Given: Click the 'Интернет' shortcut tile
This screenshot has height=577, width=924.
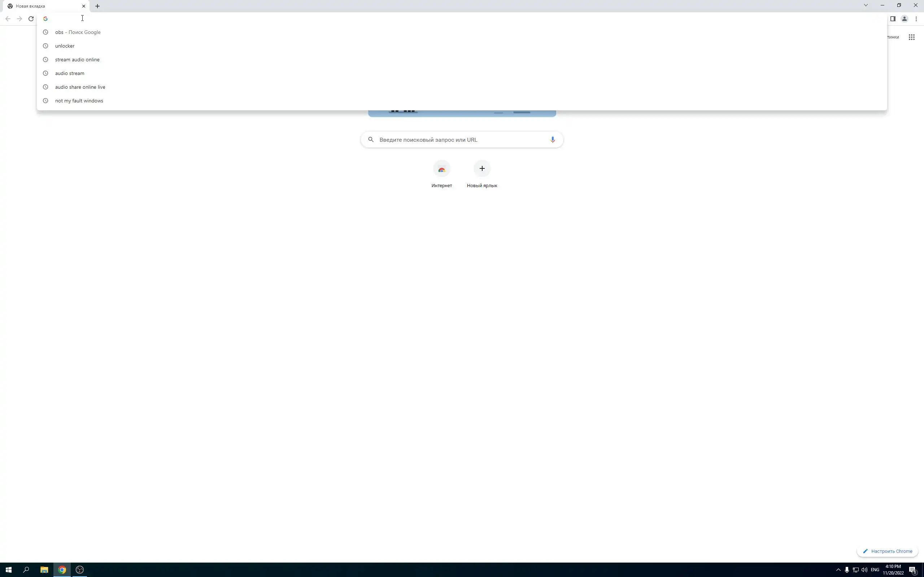Looking at the screenshot, I should (x=441, y=169).
